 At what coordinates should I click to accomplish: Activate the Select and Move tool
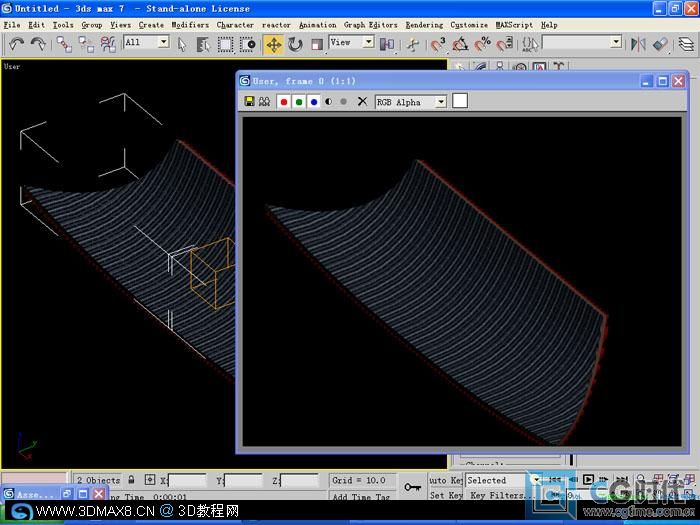tap(273, 44)
